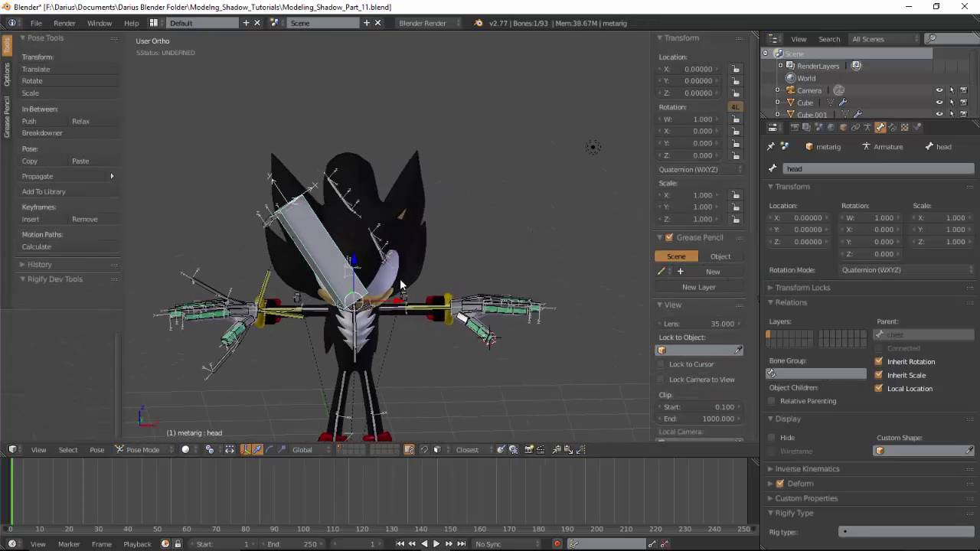Toggle the properties editor pin icon
980x551 pixels.
771,146
